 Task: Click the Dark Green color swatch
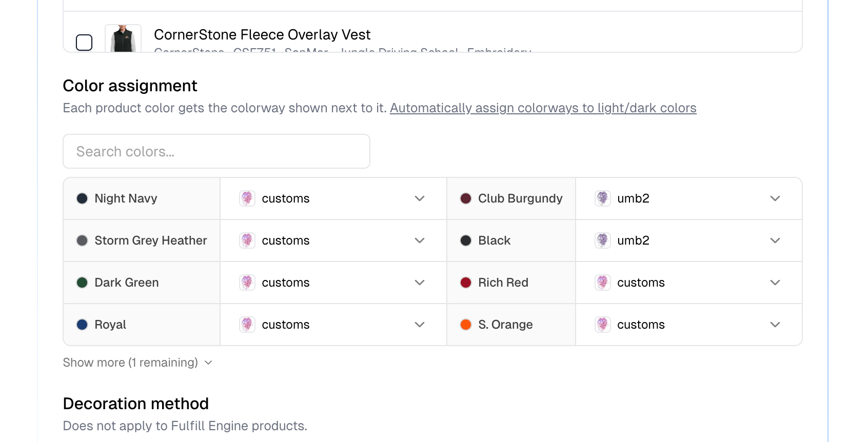pyautogui.click(x=82, y=283)
